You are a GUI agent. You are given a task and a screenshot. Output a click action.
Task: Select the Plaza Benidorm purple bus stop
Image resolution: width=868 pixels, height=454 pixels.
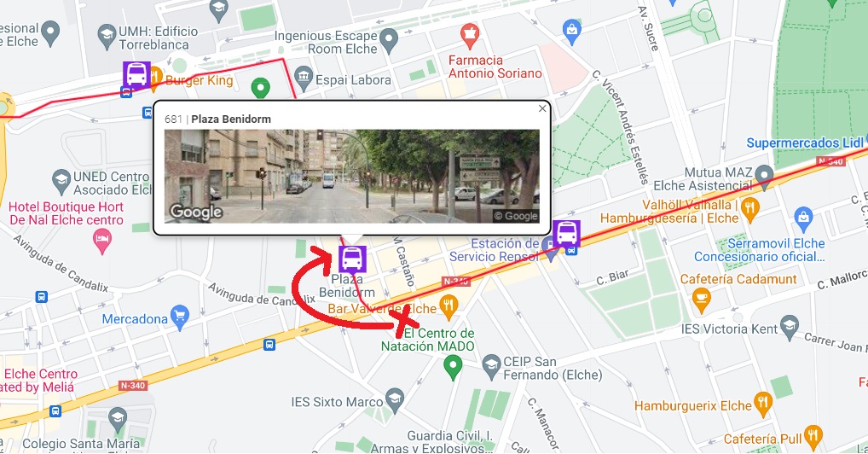coord(352,259)
